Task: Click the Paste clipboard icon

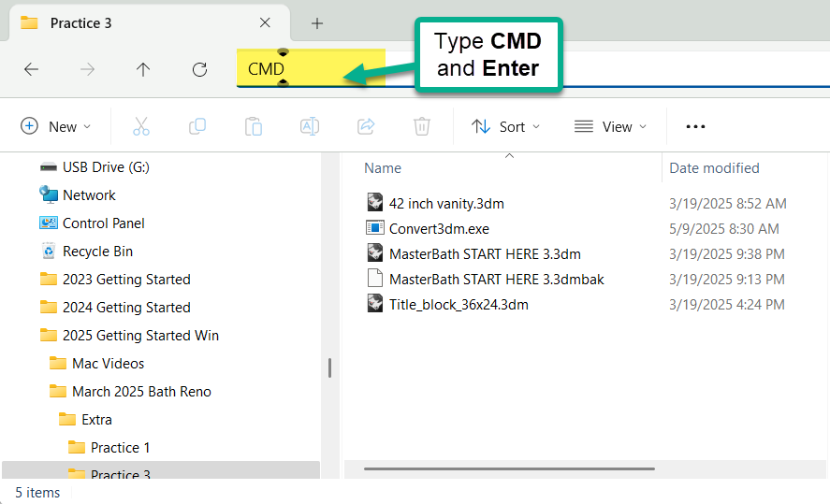Action: (254, 126)
